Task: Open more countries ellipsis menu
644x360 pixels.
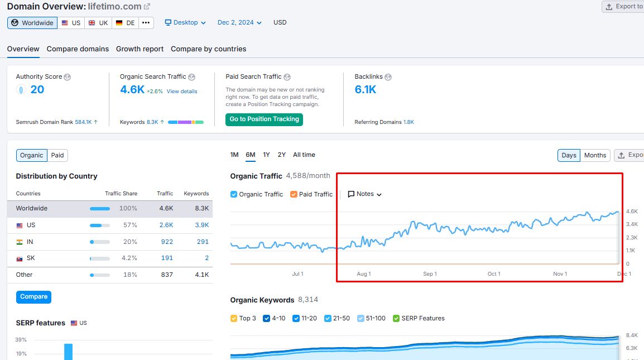Action: pos(146,22)
